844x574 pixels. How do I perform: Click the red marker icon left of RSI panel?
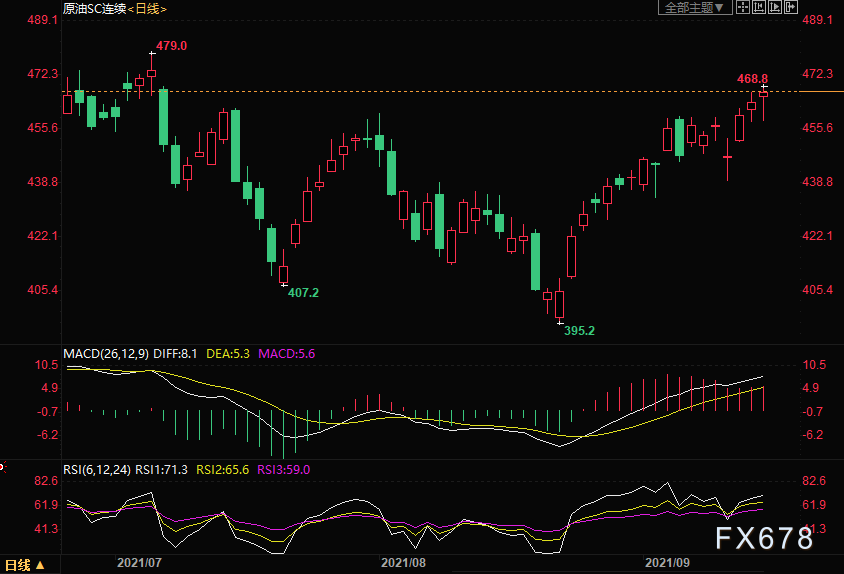[2, 466]
